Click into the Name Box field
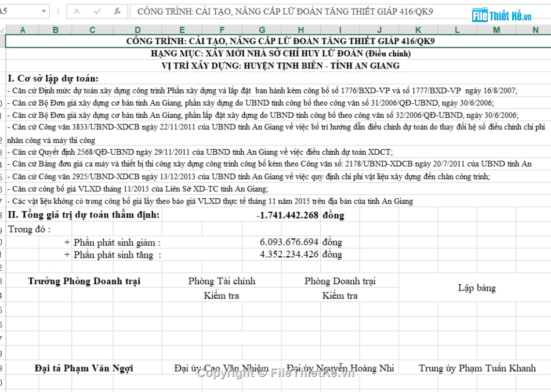Screen dimensions: 551x392 tap(19, 11)
